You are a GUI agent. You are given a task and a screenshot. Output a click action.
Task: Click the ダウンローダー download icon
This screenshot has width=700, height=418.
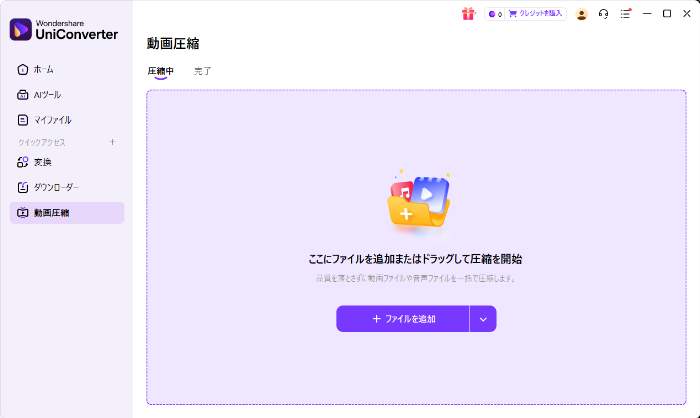pyautogui.click(x=22, y=188)
